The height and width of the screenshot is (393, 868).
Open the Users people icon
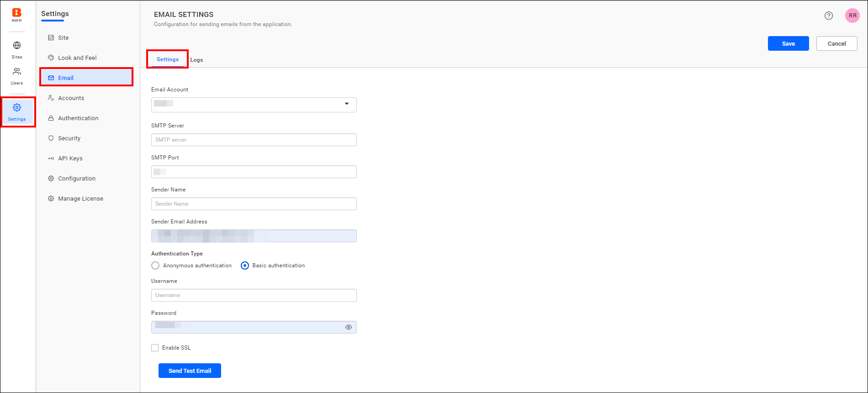pyautogui.click(x=17, y=71)
